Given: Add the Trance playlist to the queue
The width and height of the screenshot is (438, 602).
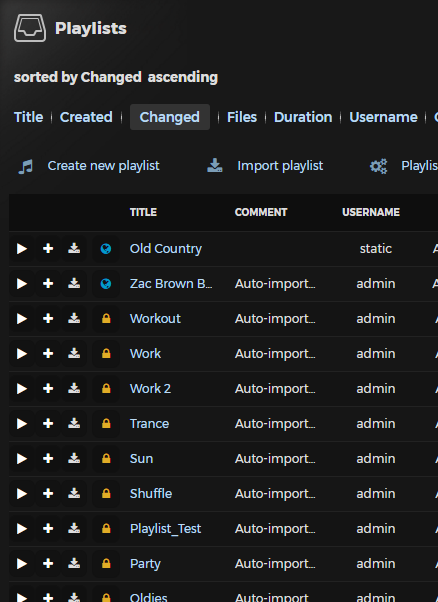Looking at the screenshot, I should (x=48, y=423).
